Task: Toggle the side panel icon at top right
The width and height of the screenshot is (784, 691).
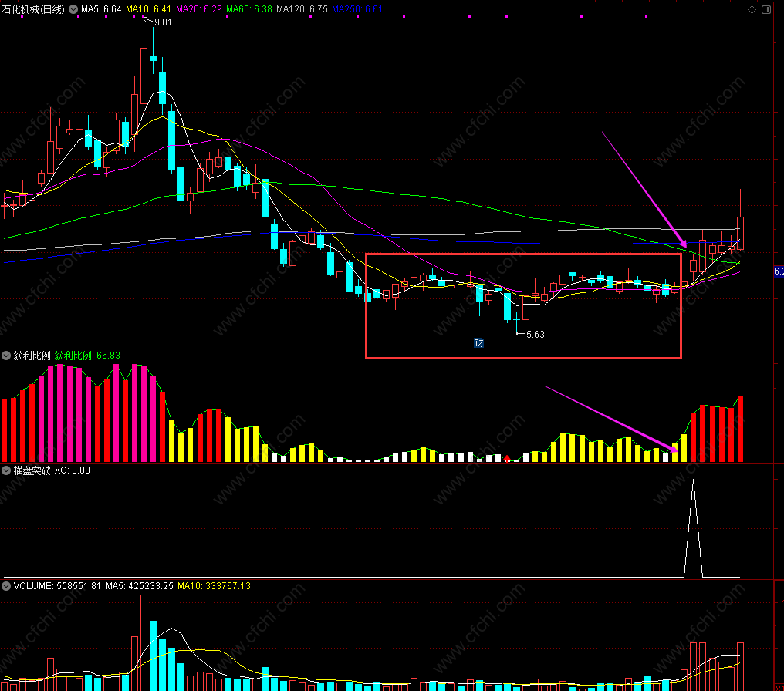Action: [766, 9]
